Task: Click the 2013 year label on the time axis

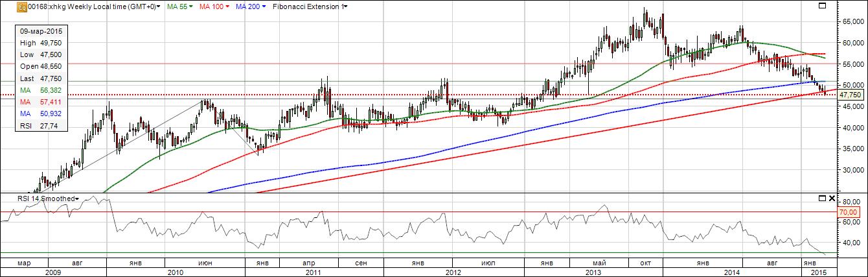Action: point(593,272)
